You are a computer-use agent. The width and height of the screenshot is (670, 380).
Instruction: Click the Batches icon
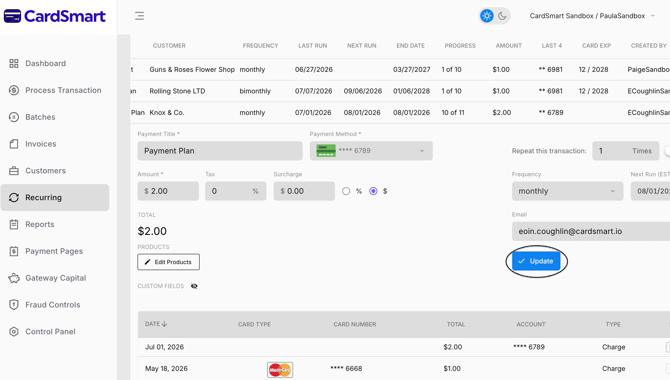tap(14, 117)
